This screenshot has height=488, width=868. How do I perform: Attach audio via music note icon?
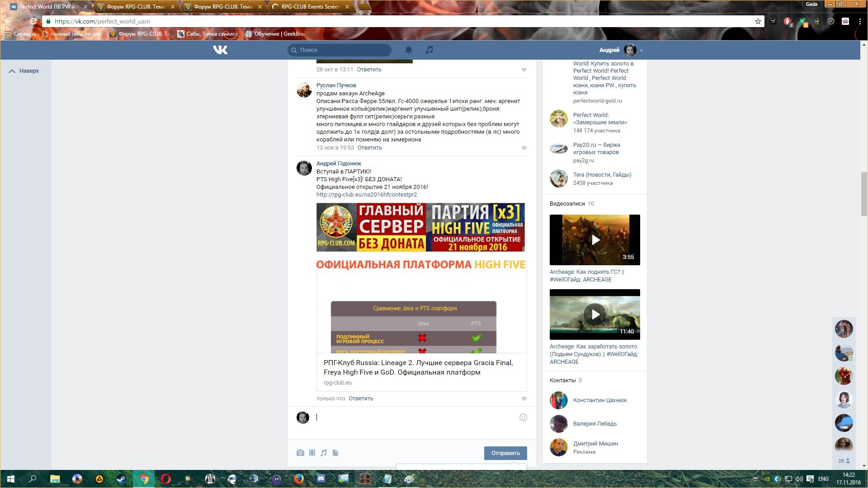point(324,453)
